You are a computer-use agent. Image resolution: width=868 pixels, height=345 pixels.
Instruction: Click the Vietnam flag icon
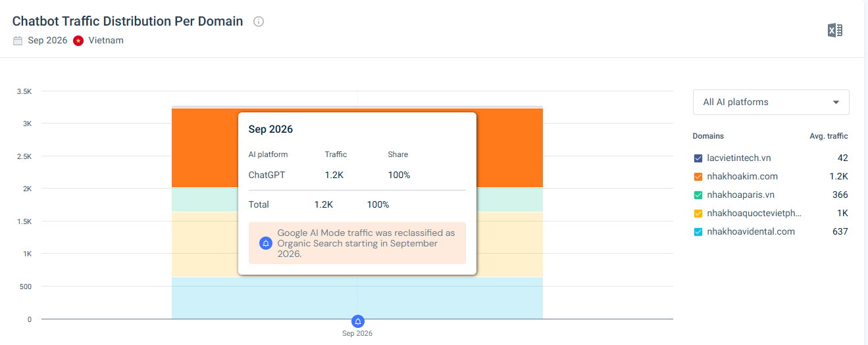78,40
